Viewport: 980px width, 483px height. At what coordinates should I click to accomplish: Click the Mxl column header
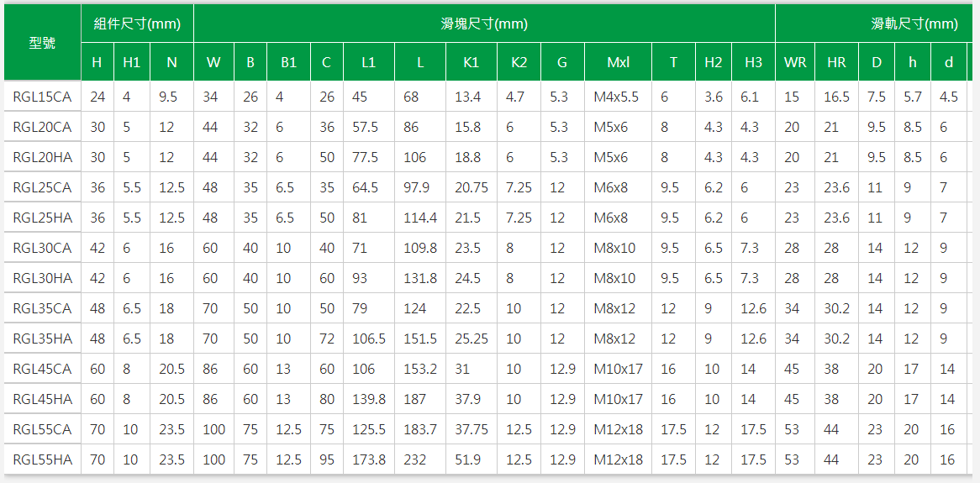(x=618, y=62)
